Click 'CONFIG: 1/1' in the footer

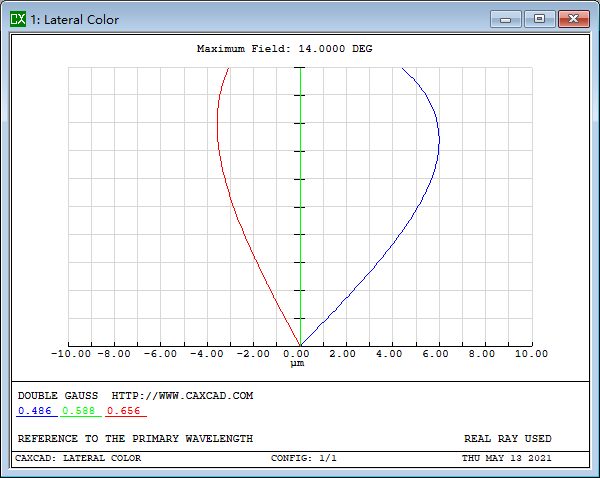(x=303, y=458)
